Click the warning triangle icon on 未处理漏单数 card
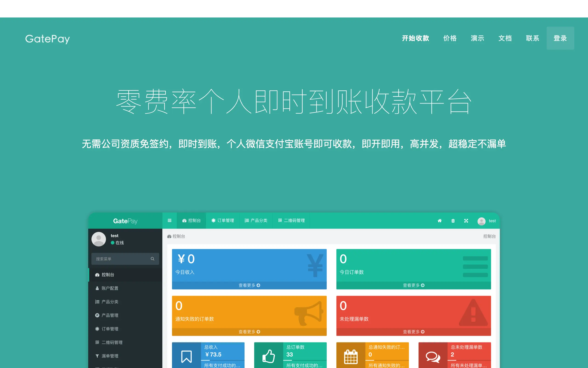This screenshot has width=588, height=368. point(473,313)
